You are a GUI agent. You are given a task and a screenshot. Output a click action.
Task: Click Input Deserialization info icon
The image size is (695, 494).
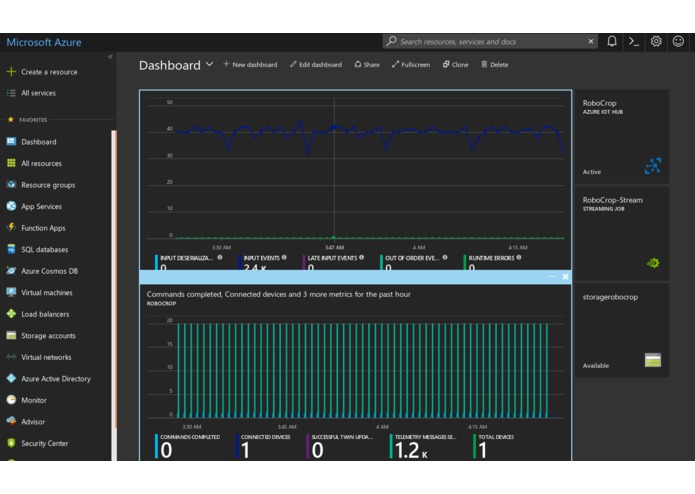[x=220, y=257]
